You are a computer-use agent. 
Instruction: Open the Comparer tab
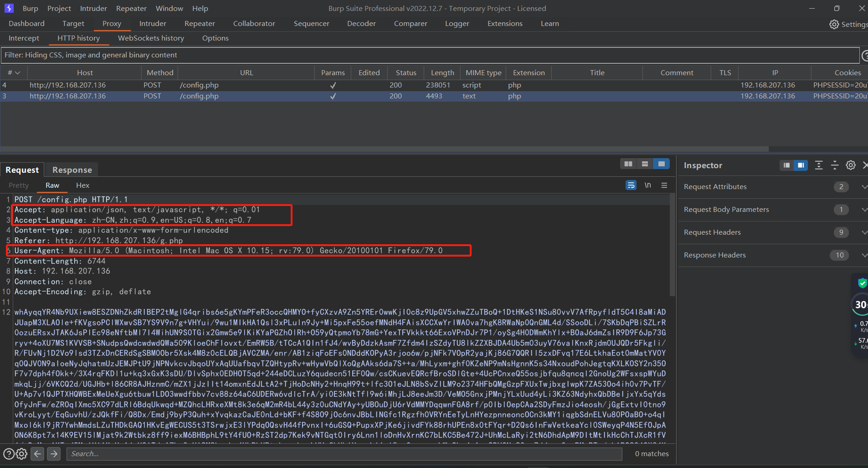click(x=411, y=24)
